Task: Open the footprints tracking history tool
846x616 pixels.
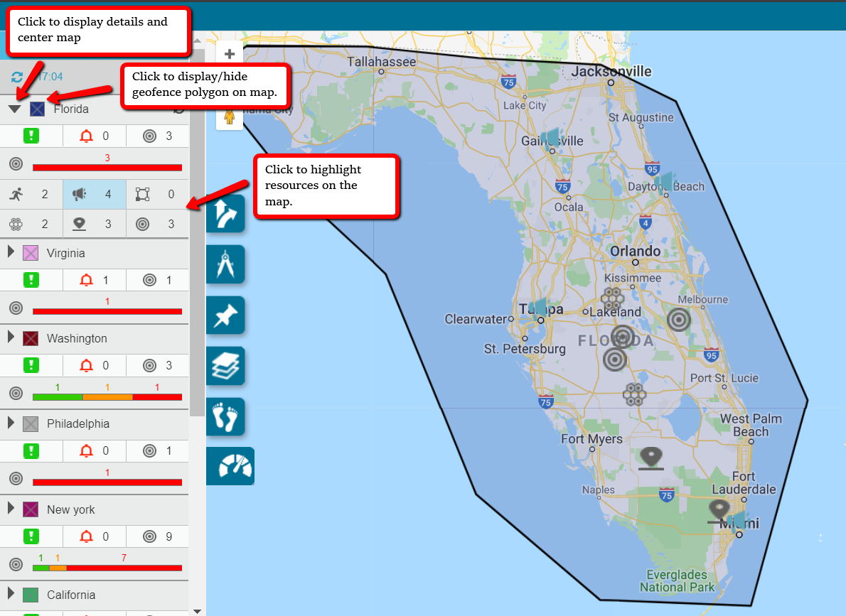Action: click(225, 416)
